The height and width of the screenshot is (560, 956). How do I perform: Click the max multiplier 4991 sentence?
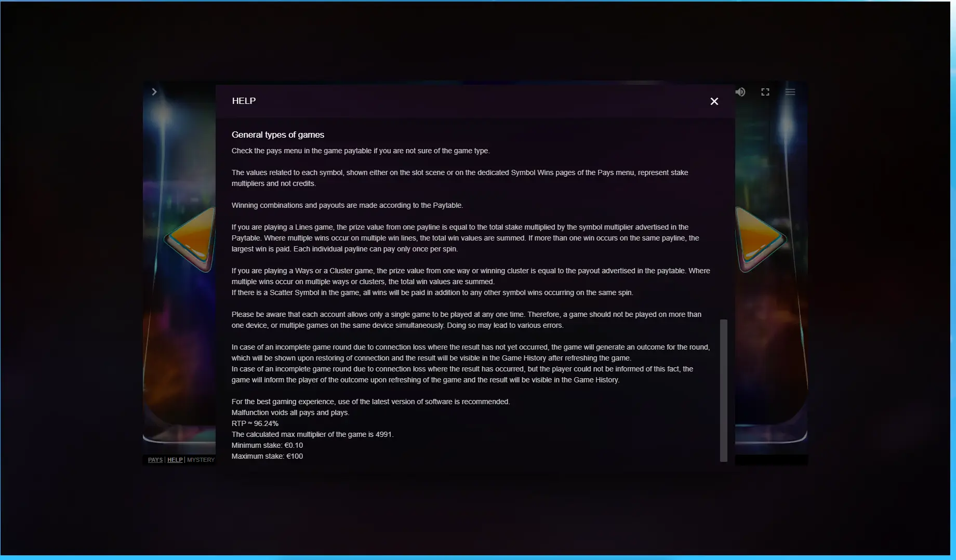tap(313, 434)
